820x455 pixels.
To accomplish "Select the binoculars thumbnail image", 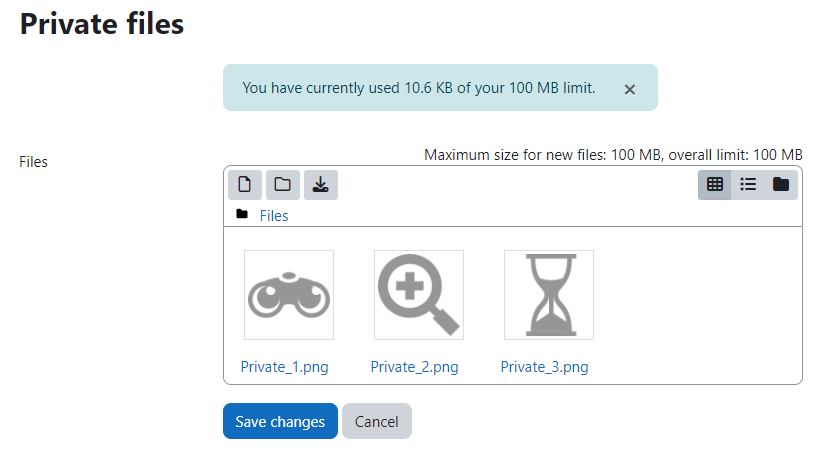I will 289,295.
